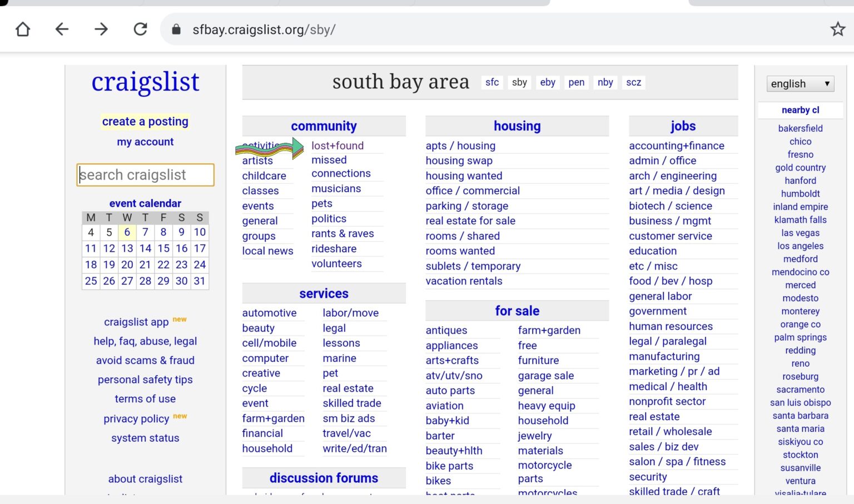Click the address bar URL
The image size is (854, 504).
[x=264, y=29]
